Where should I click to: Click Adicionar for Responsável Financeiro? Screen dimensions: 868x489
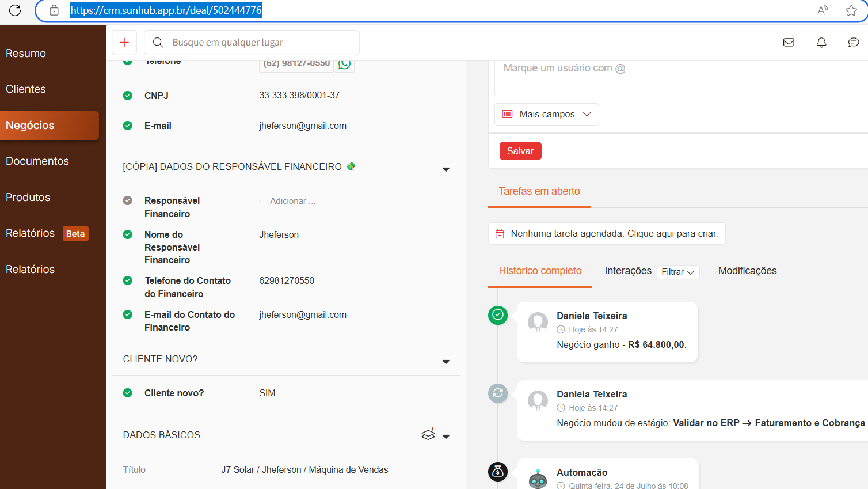[292, 201]
